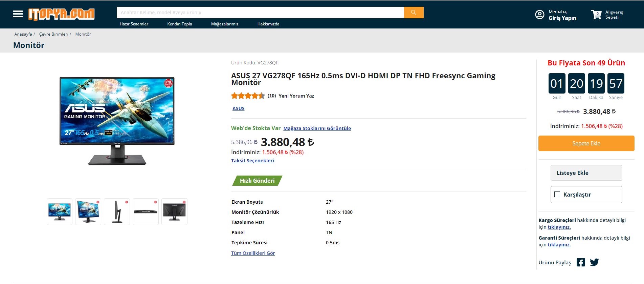
Task: Open the hamburger menu icon
Action: coord(18,14)
